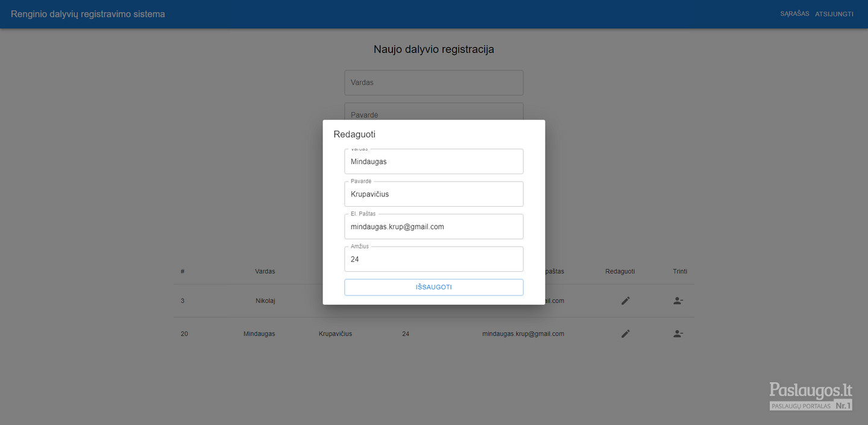Focus the dialog's Pavardė field containing Krupavičius
Screen dimensions: 868x425
tap(434, 194)
